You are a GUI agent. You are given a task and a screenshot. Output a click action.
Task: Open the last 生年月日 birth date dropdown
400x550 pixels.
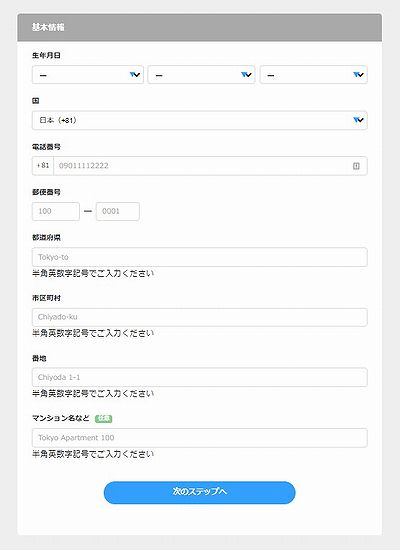(314, 75)
